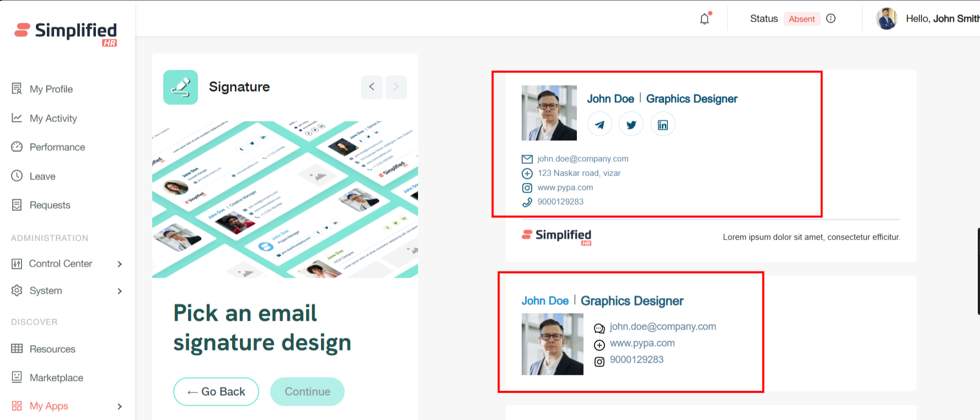Click the Go Back button
This screenshot has height=420, width=980.
pyautogui.click(x=216, y=391)
